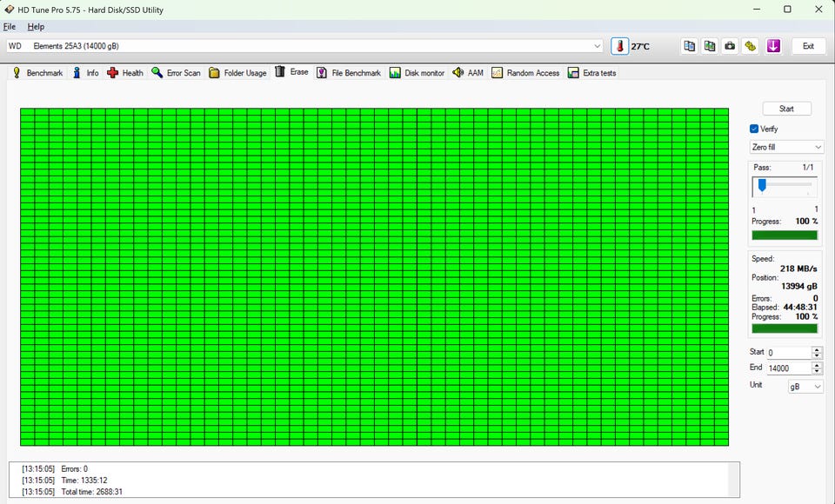Click the 13994 gB position value

[x=798, y=287]
